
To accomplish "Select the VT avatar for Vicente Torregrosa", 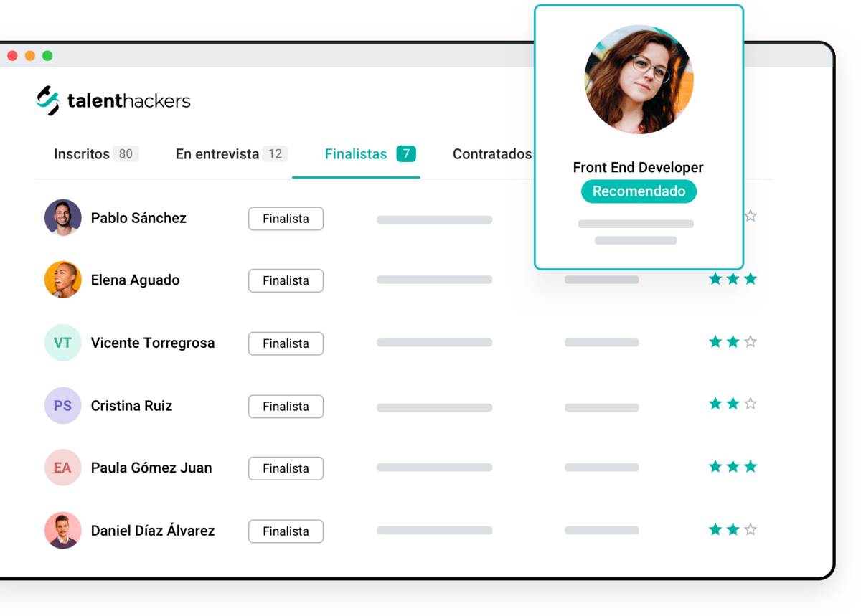I will click(63, 343).
